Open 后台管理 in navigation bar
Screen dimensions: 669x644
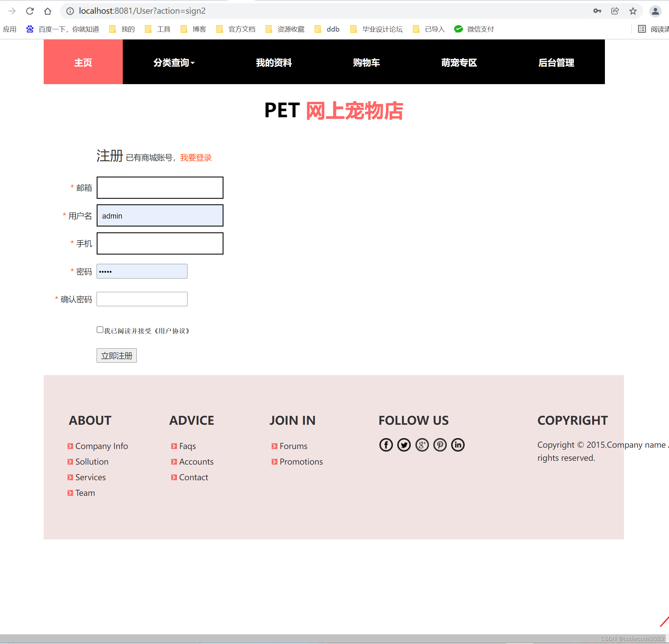(556, 62)
